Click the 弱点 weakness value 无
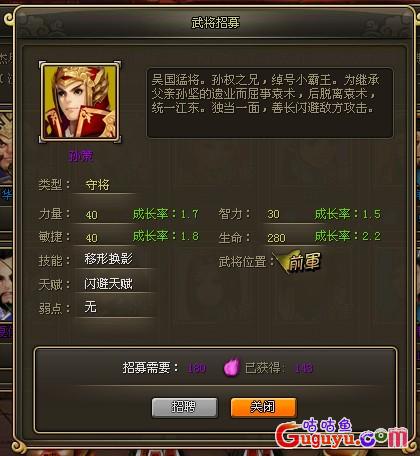Image resolution: width=420 pixels, height=456 pixels. point(90,307)
